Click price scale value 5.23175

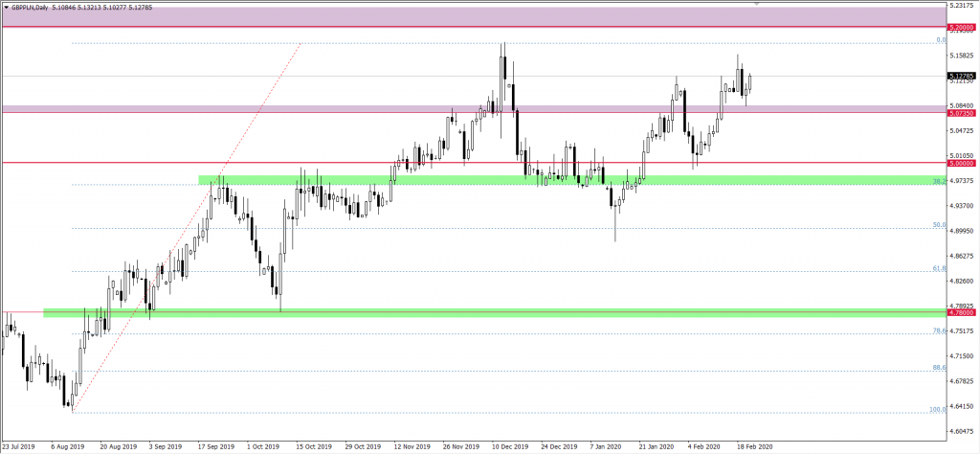pos(962,5)
